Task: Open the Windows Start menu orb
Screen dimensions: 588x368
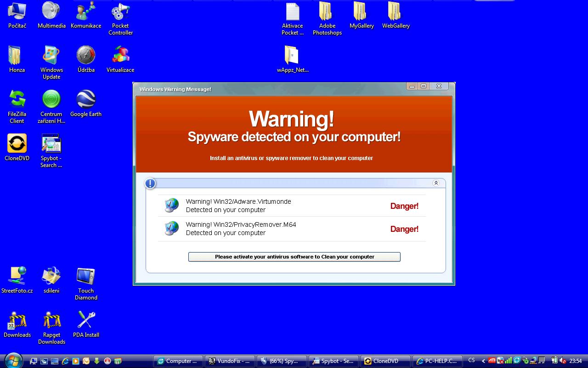Action: (x=12, y=360)
